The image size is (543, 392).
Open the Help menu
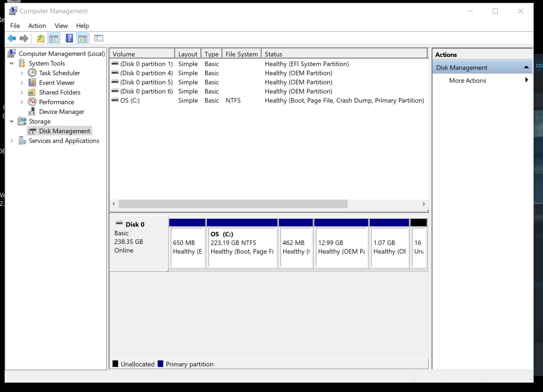pos(83,26)
